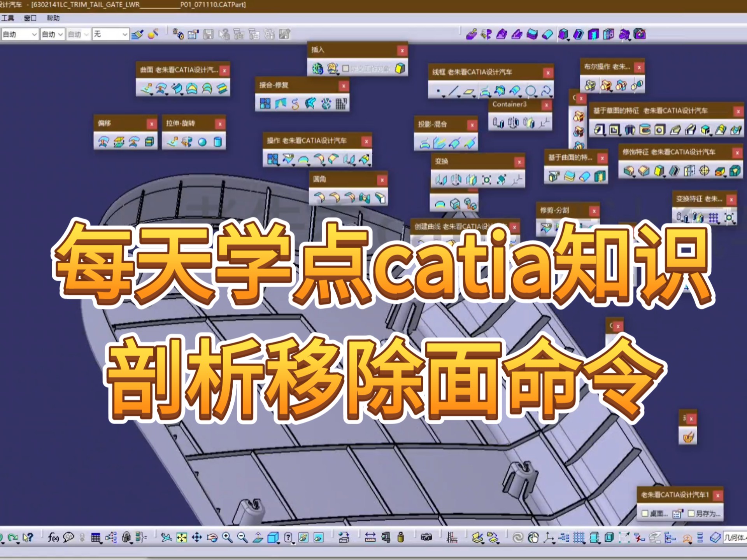747x560 pixels.
Task: Close the Container3 toolbar
Action: [x=547, y=105]
